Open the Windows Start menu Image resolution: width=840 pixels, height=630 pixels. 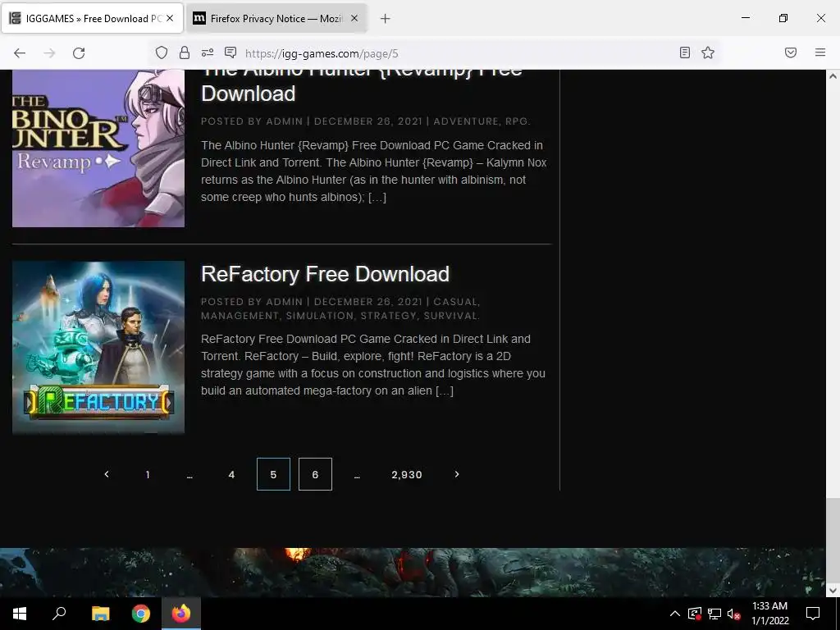click(x=20, y=614)
